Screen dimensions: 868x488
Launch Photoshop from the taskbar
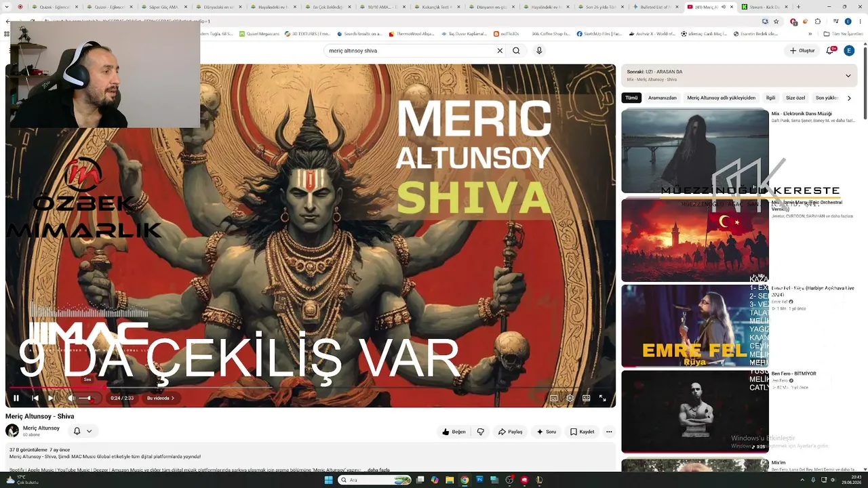[479, 480]
